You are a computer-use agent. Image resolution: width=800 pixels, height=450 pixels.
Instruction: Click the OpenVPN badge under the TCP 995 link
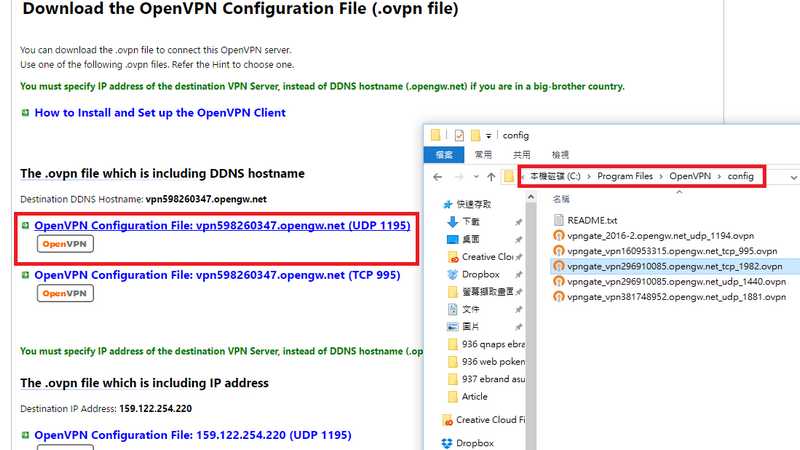pyautogui.click(x=65, y=293)
